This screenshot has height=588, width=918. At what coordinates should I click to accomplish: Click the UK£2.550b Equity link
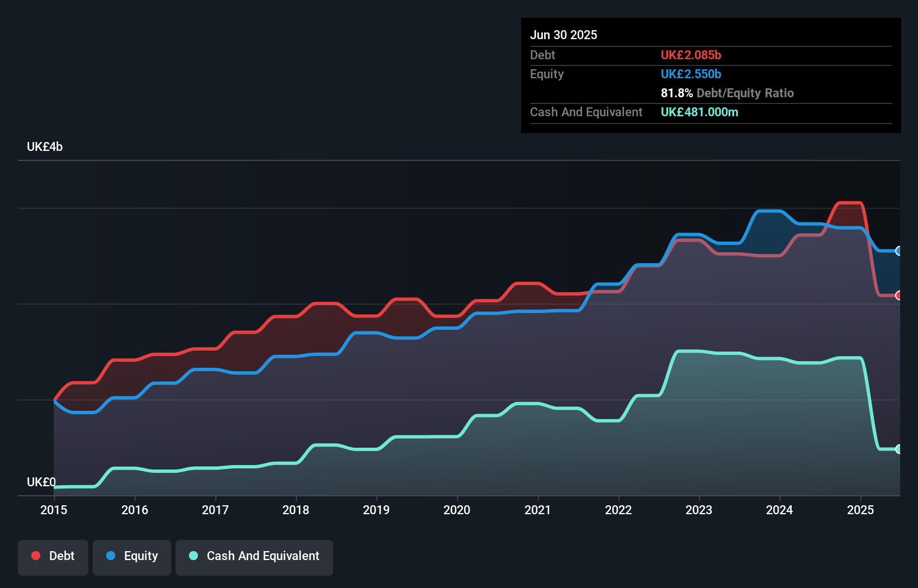tap(691, 74)
